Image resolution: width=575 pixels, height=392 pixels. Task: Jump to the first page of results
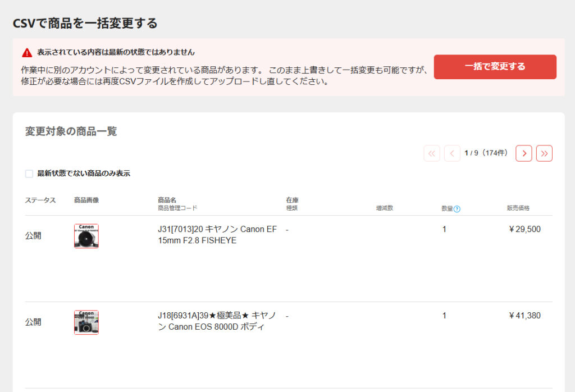point(432,153)
